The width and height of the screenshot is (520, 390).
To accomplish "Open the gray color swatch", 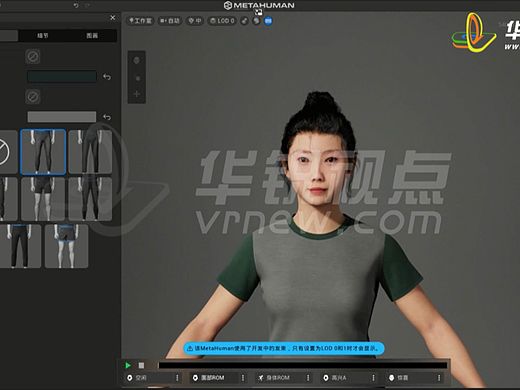I will tap(62, 117).
